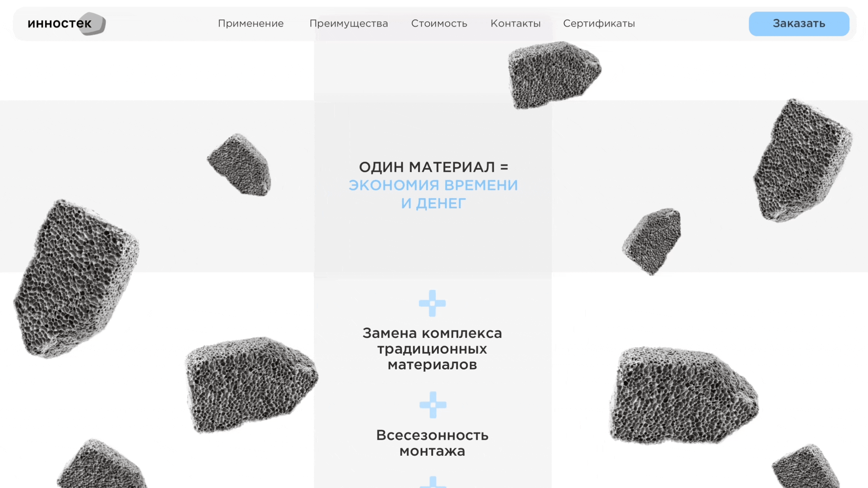Image resolution: width=868 pixels, height=488 pixels.
Task: Click the stone left of Замена комплекса text
Action: [251, 385]
